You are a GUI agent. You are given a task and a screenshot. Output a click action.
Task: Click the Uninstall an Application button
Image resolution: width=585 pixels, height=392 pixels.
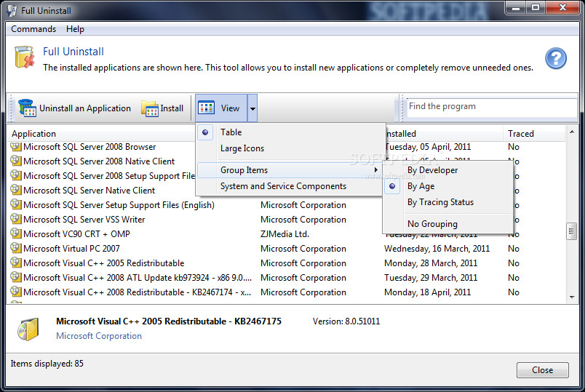[x=75, y=108]
